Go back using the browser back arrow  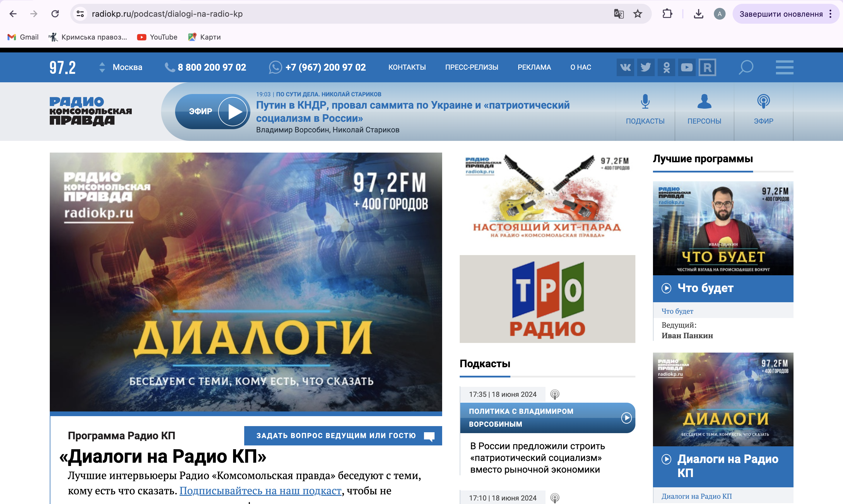13,14
